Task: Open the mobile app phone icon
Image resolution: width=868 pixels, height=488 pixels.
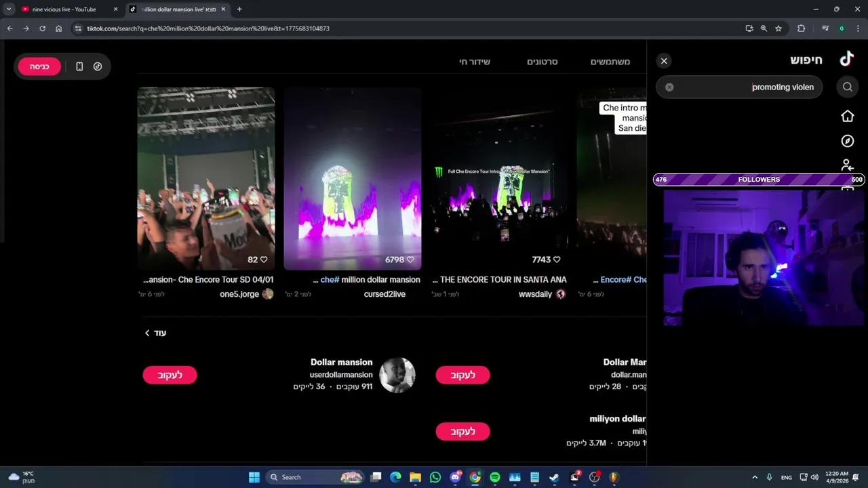Action: click(x=79, y=66)
